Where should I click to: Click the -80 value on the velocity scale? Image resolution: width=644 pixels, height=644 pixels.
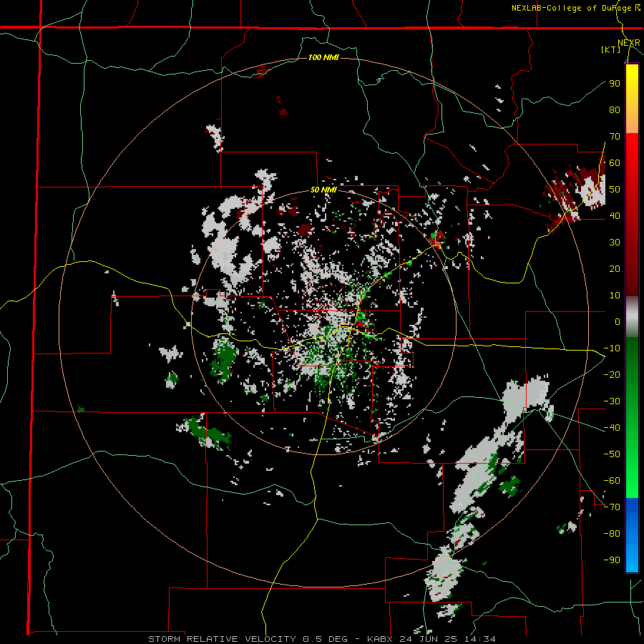[x=612, y=534]
